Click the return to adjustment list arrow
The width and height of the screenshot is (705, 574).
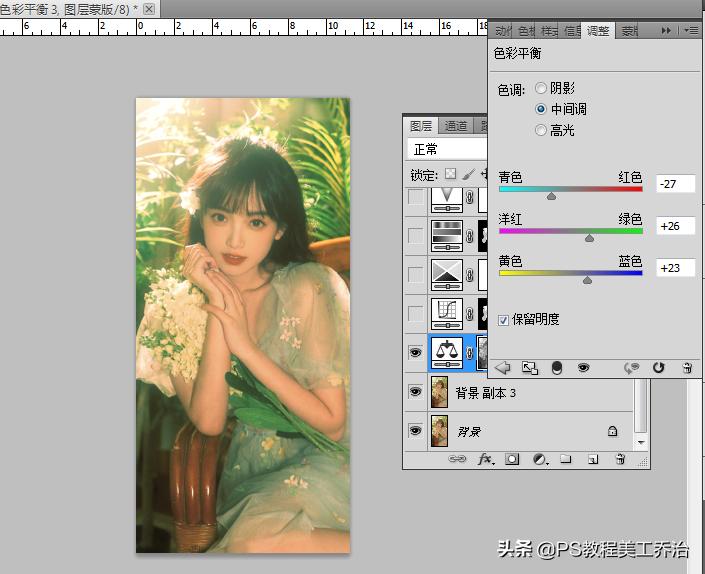pyautogui.click(x=503, y=368)
